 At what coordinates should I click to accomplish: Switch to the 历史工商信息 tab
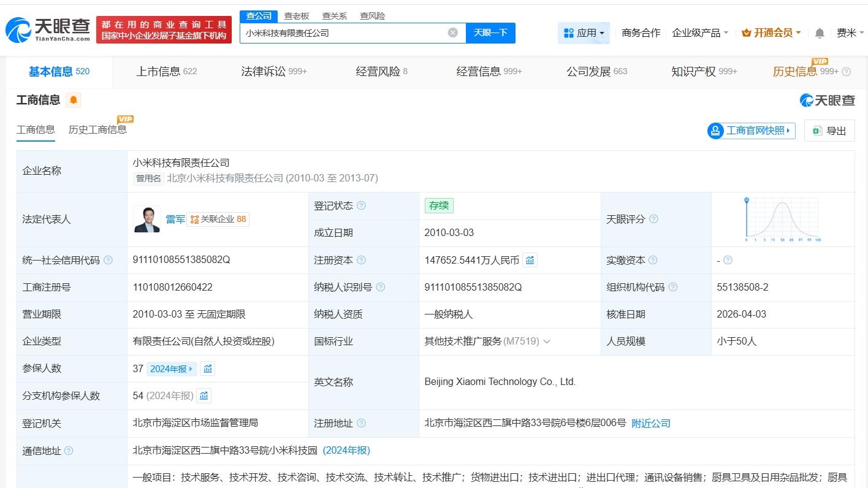point(98,129)
